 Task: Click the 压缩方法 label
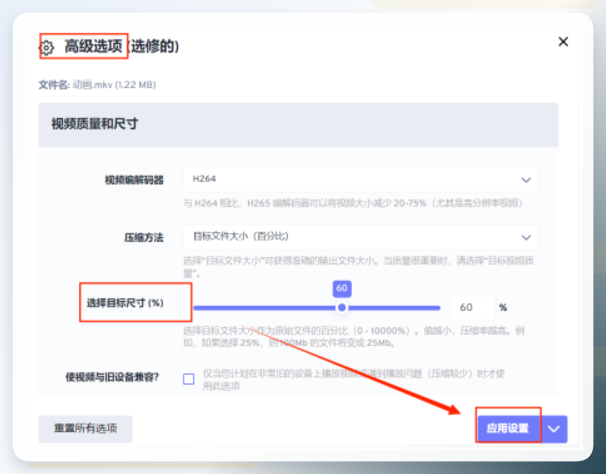pyautogui.click(x=144, y=237)
